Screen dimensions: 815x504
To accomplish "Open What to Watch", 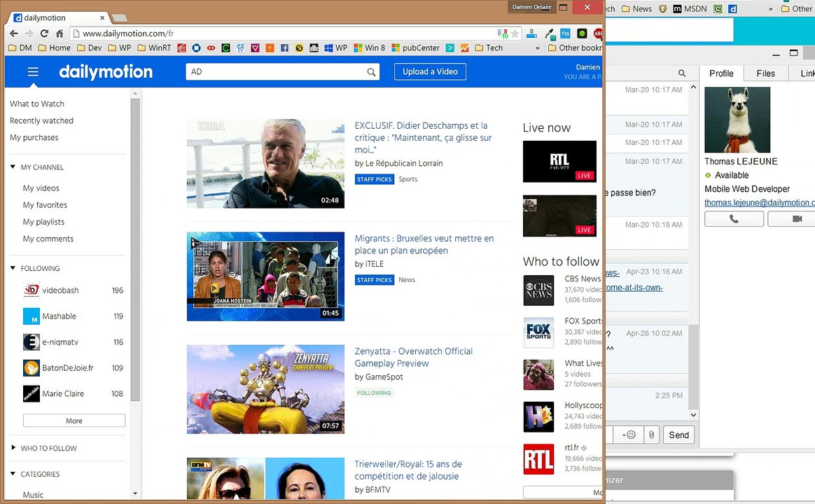I will point(37,104).
